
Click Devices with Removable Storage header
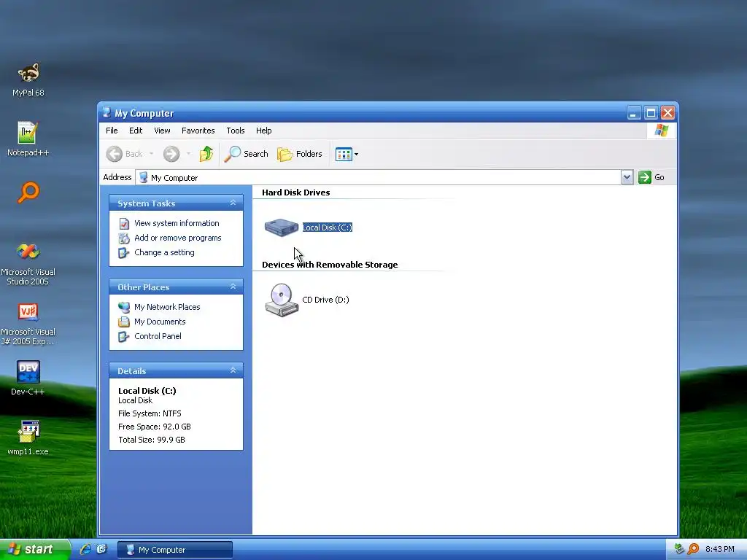(x=330, y=265)
